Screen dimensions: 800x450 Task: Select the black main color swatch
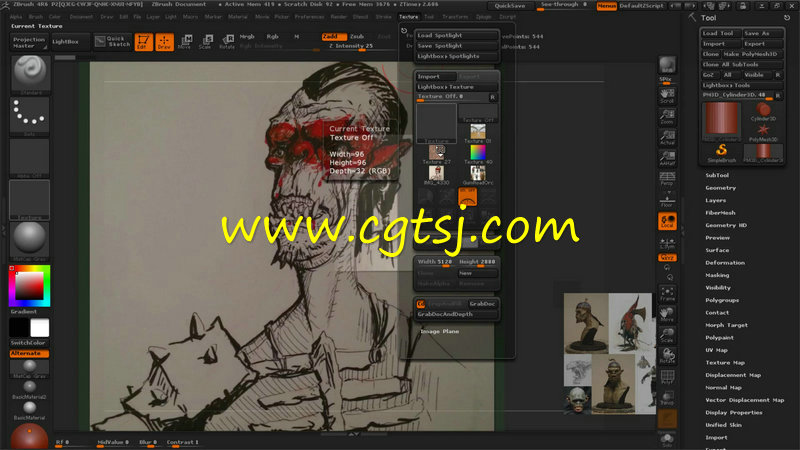(x=19, y=328)
